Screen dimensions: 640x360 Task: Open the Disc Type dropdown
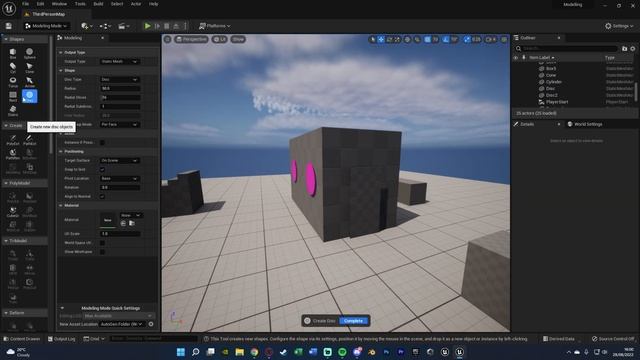click(120, 79)
